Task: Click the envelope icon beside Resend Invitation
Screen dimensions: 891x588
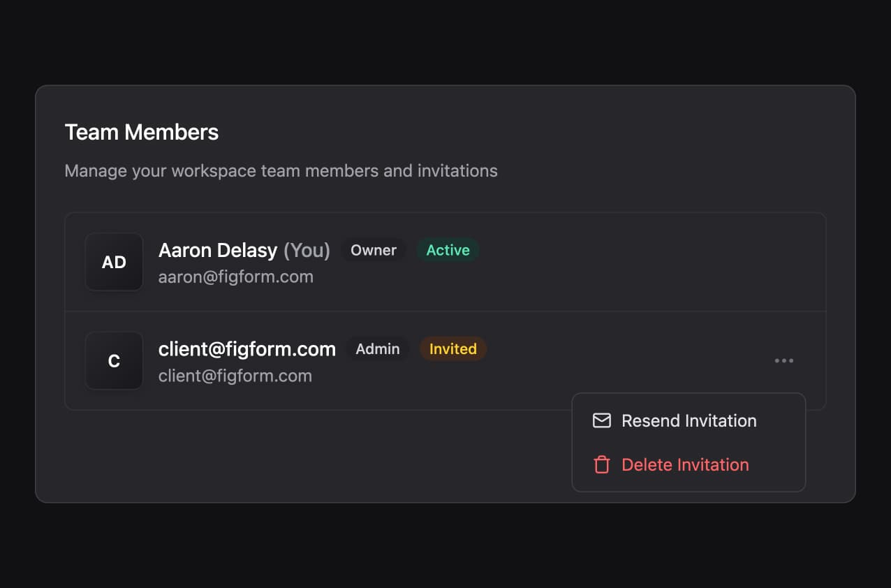Action: pyautogui.click(x=602, y=421)
